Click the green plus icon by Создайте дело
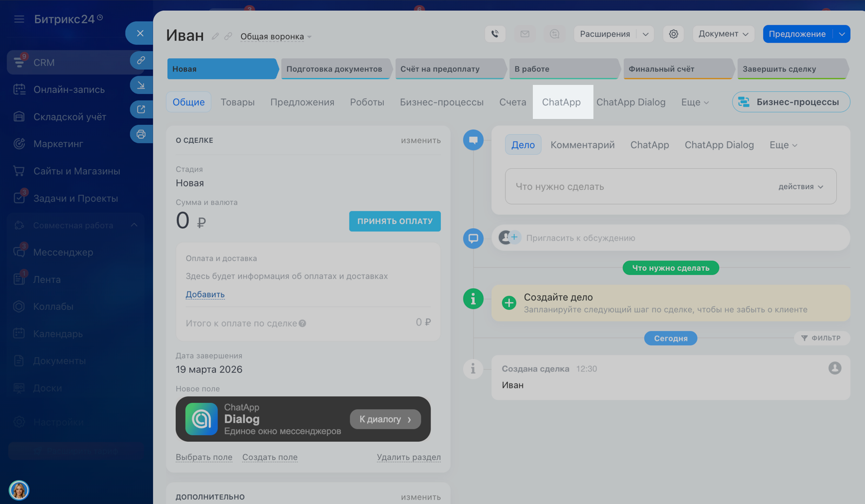 (x=509, y=303)
